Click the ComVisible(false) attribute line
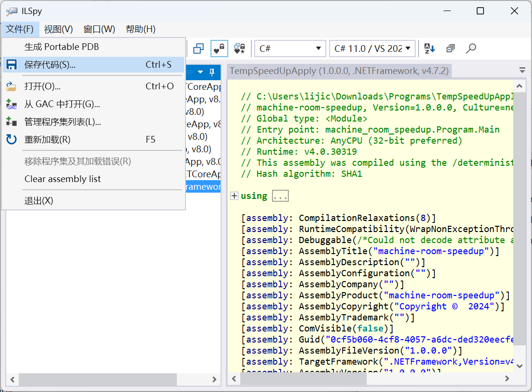The width and height of the screenshot is (532, 392). 317,329
